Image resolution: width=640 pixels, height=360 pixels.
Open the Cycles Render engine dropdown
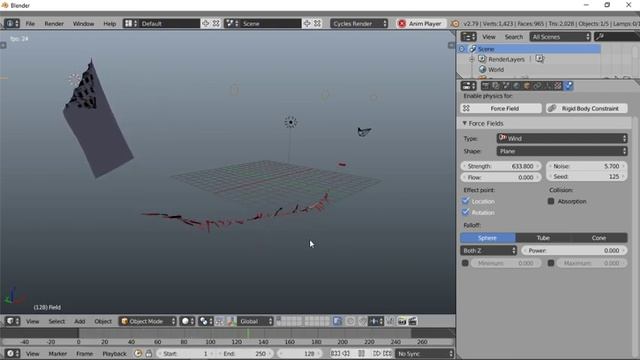[x=359, y=23]
